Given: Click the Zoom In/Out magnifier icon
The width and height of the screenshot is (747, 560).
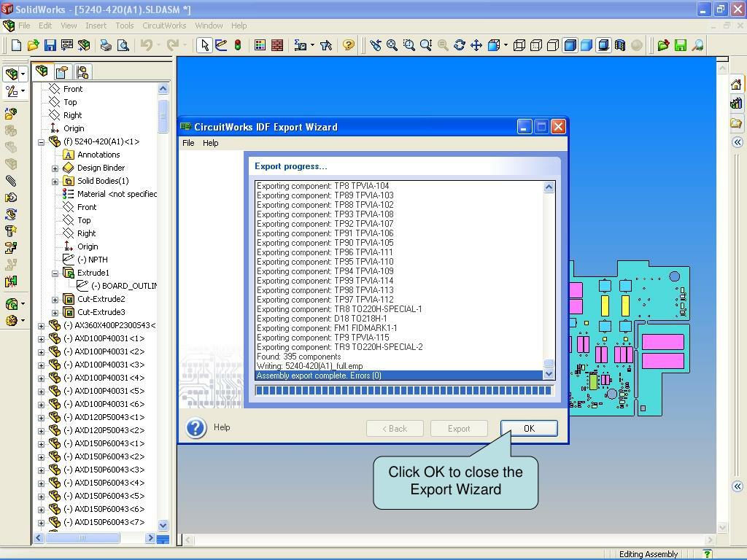Looking at the screenshot, I should point(426,45).
